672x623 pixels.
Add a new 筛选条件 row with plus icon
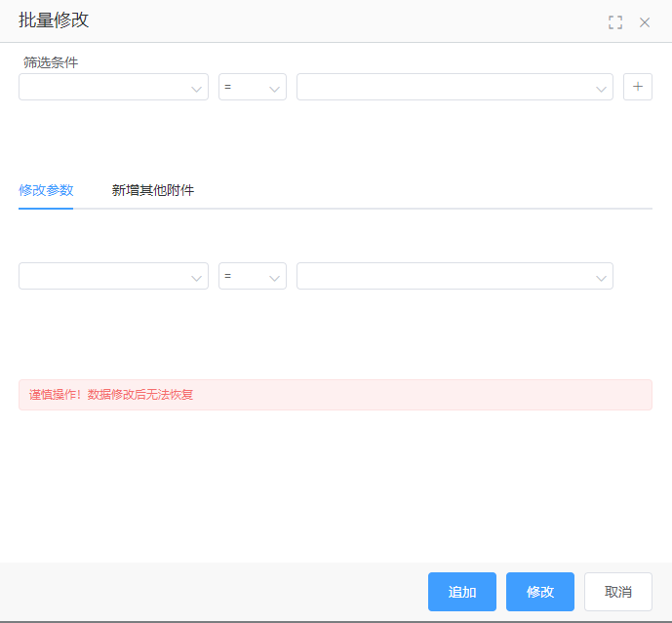pyautogui.click(x=638, y=87)
